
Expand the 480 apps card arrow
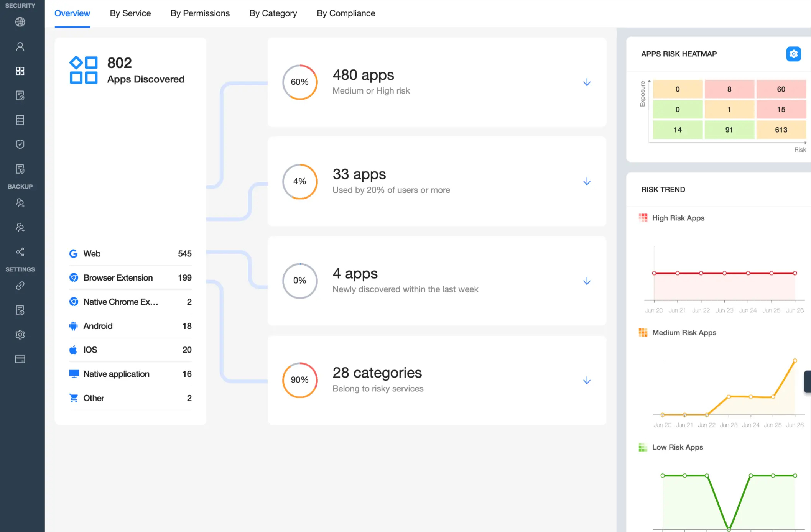(x=587, y=82)
